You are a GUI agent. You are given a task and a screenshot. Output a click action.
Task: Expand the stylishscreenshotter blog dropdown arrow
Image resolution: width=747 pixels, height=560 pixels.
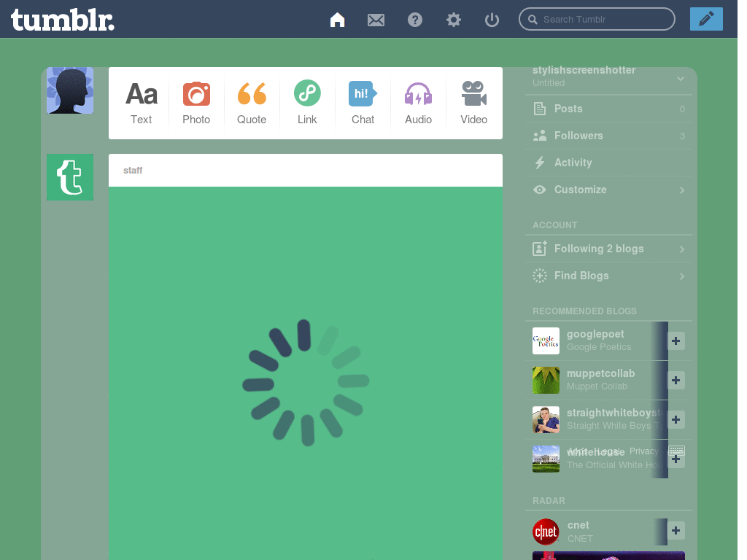(681, 79)
